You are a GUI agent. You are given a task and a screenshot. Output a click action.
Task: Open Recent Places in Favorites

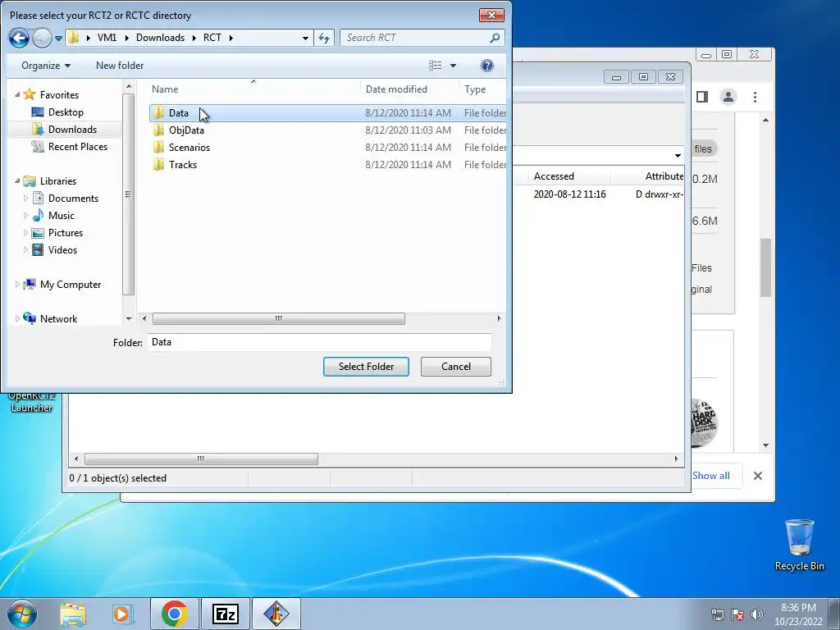(x=77, y=146)
